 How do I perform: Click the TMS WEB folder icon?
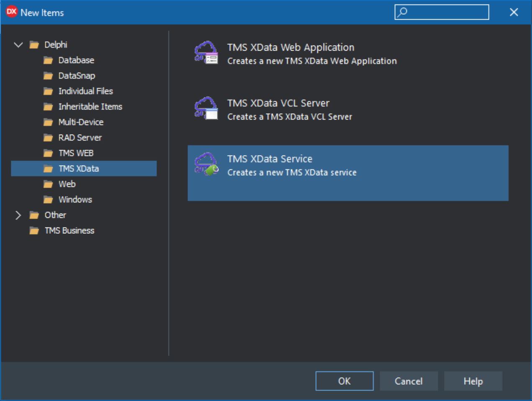click(x=48, y=153)
